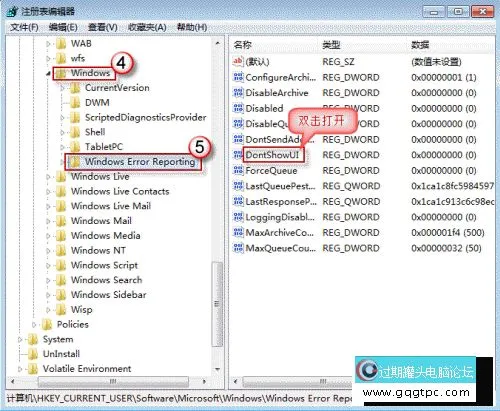The width and height of the screenshot is (500, 411).
Task: Click the Disabled value icon
Action: point(238,108)
